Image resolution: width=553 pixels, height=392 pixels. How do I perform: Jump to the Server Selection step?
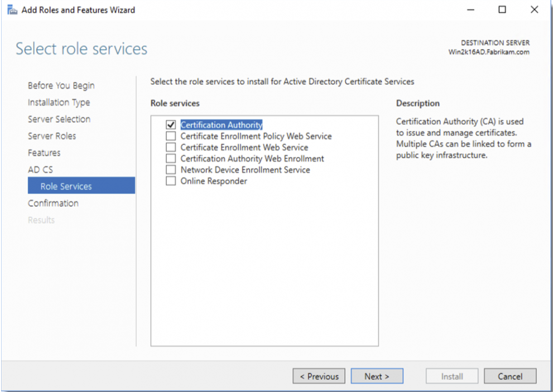(x=59, y=119)
